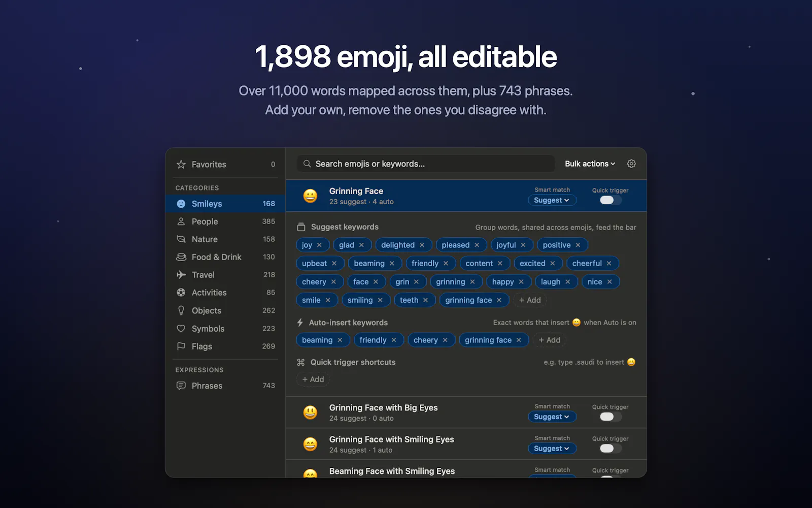Click the Suggest keywords box icon
This screenshot has height=508, width=812.
301,227
